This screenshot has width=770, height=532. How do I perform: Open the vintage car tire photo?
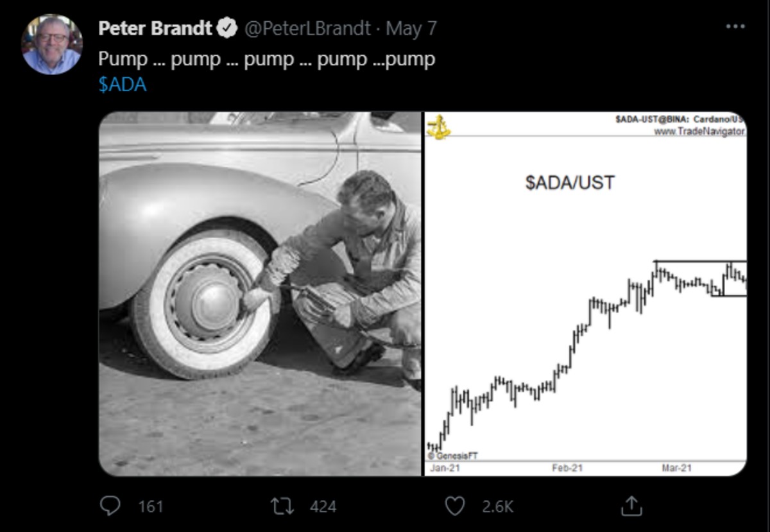(260, 293)
